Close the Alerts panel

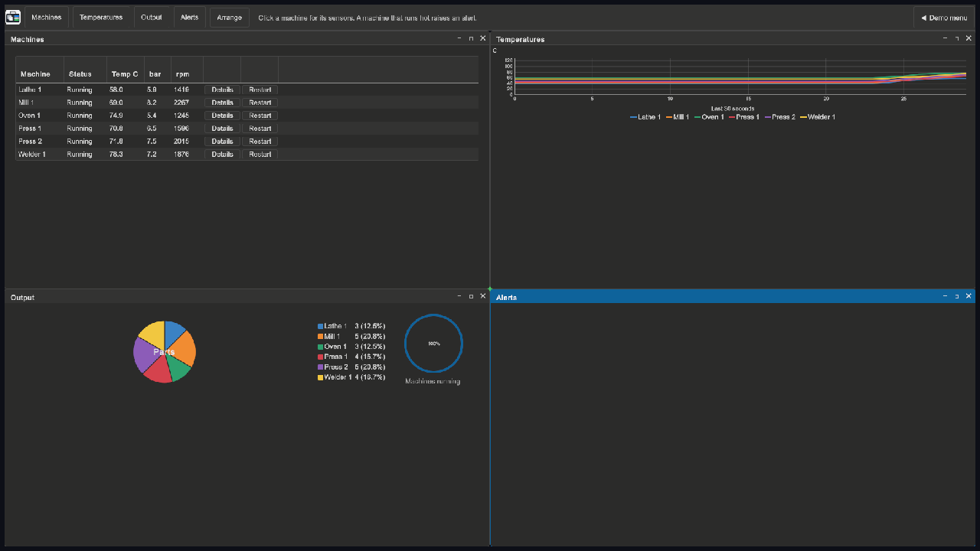pos(969,296)
